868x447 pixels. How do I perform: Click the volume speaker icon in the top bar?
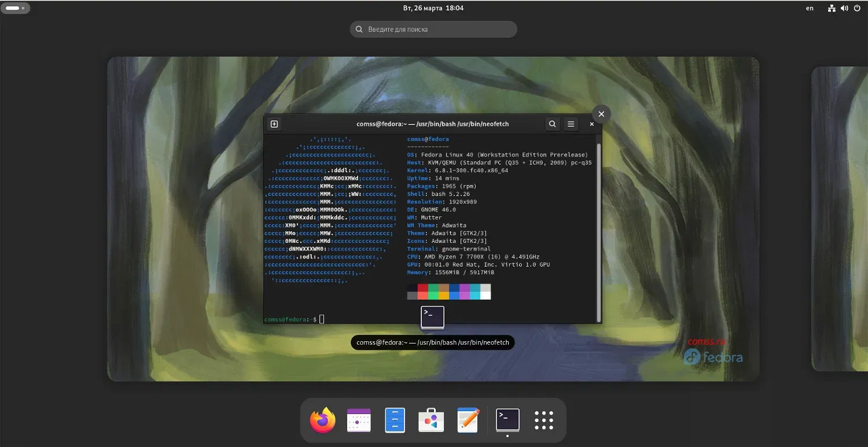(x=844, y=8)
